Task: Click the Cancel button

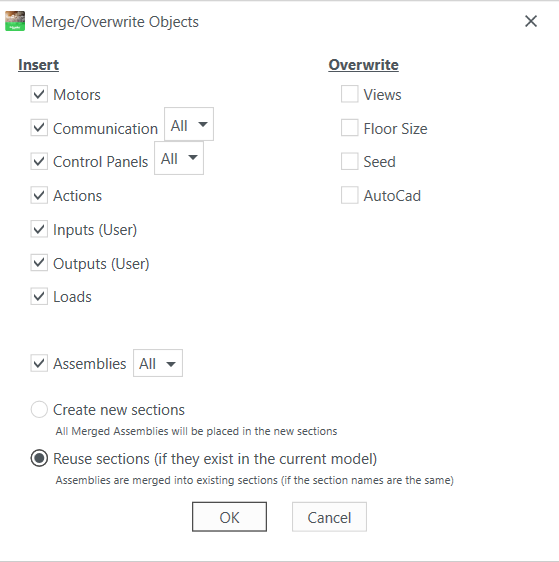Action: [x=329, y=517]
